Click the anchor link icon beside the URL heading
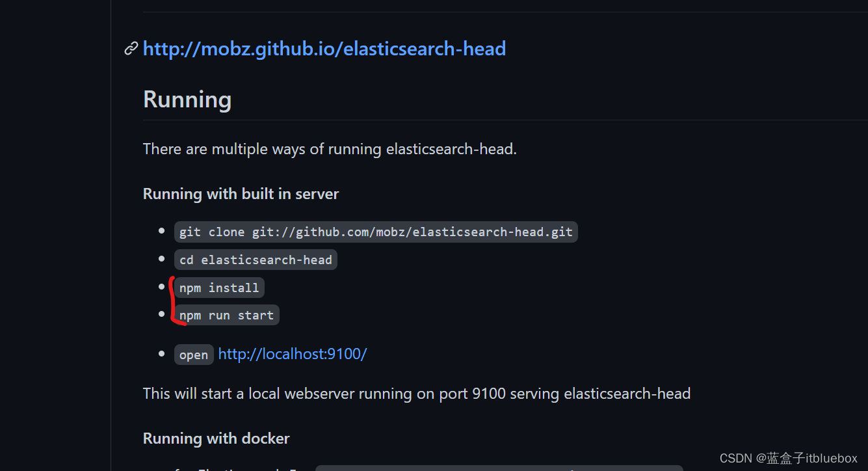Image resolution: width=868 pixels, height=471 pixels. (131, 49)
